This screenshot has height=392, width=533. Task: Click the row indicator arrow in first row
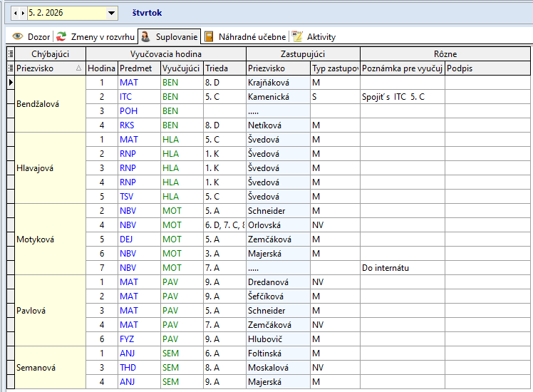[10, 83]
